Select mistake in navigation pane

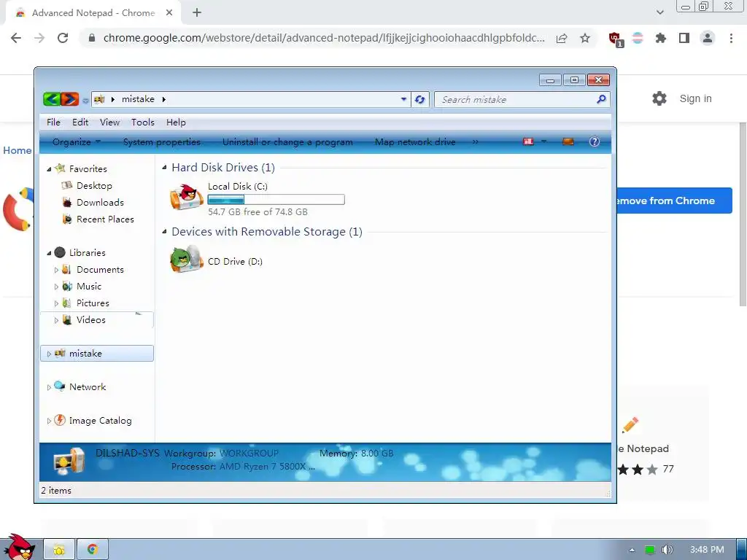tap(97, 354)
